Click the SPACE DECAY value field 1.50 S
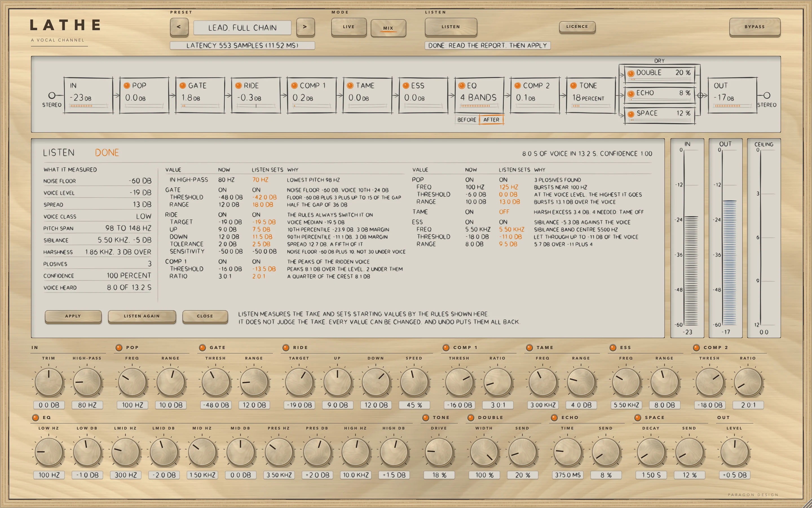This screenshot has width=812, height=508. tap(651, 475)
